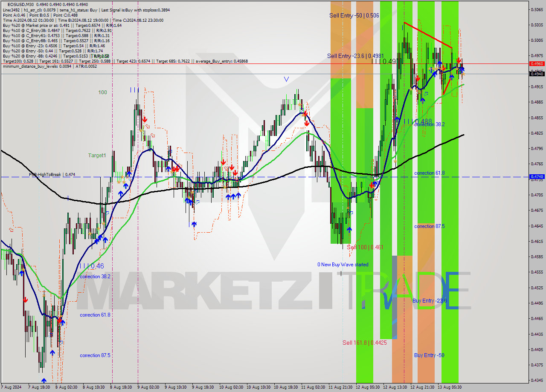Click the '11 Aug 21:30' time axis label
The width and height of the screenshot is (546, 392).
pos(340,387)
